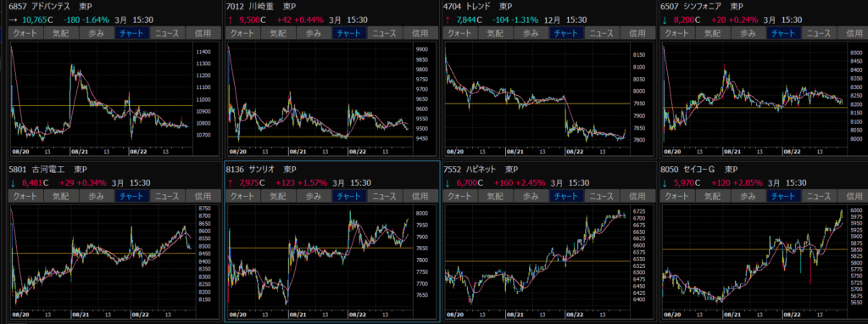The width and height of the screenshot is (868, 324).
Task: Open the ニュース tab in シンフォニア panel
Action: pyautogui.click(x=818, y=33)
